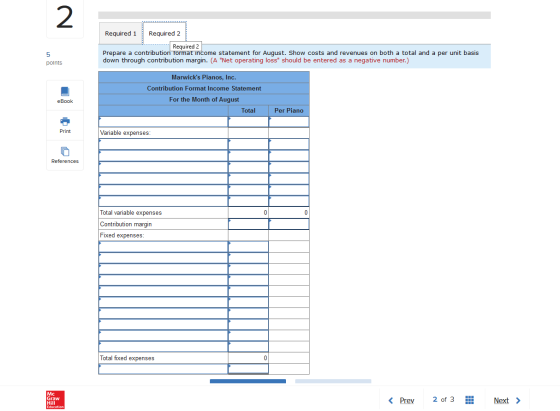Open third variable expense label dropdown
Screen dimensions: 560x411
pyautogui.click(x=163, y=167)
